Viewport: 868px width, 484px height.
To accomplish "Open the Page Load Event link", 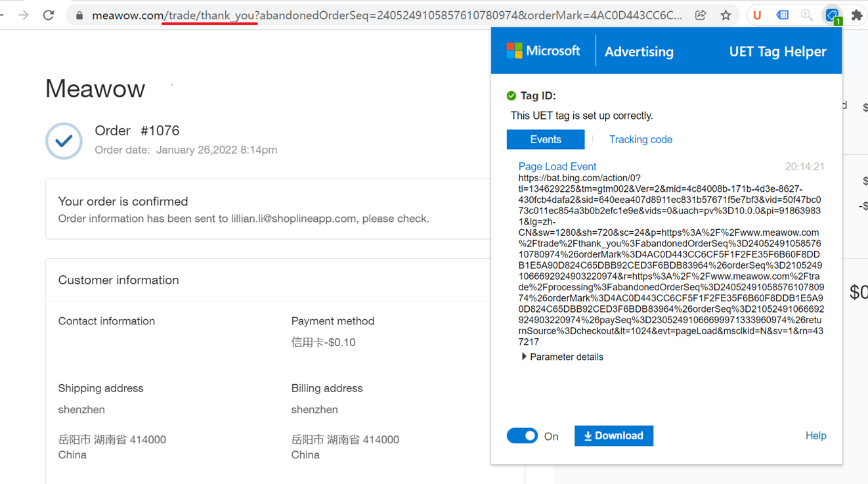I will pos(557,166).
